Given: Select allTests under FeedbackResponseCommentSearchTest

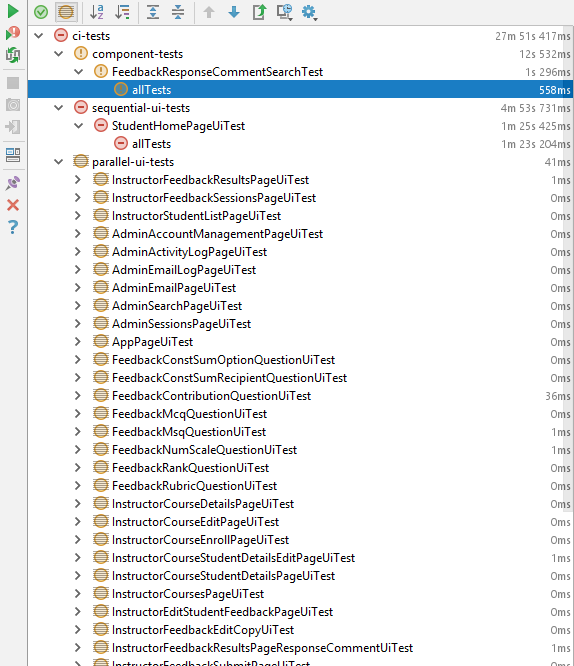Looking at the screenshot, I should click(x=300, y=90).
